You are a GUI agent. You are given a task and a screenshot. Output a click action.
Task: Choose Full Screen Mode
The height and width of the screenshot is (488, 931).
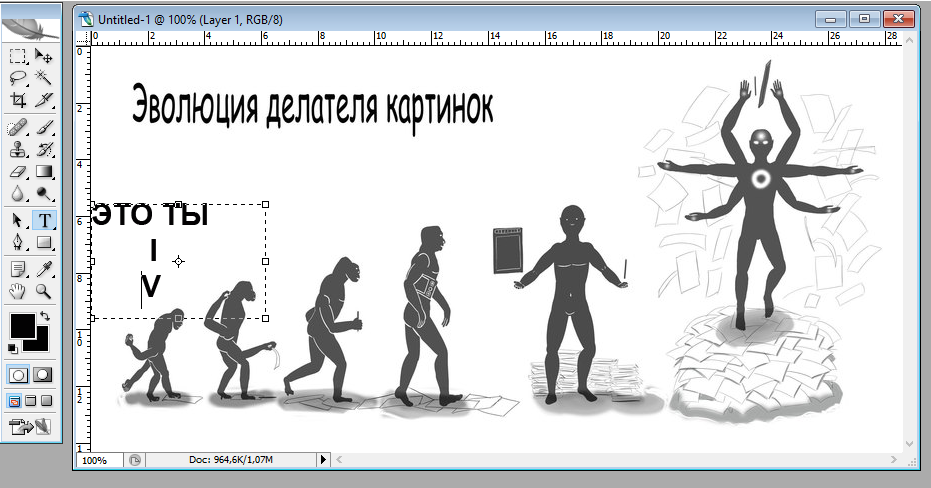46,401
